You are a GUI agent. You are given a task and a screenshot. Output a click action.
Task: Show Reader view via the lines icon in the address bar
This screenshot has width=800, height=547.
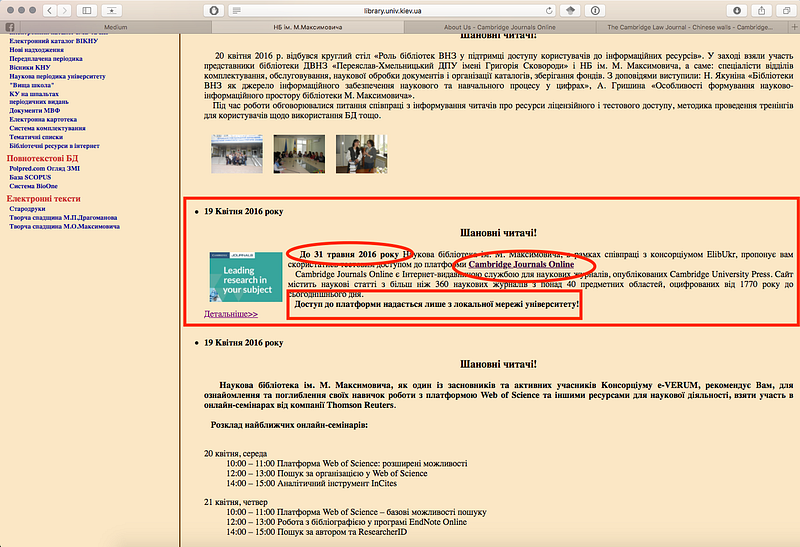point(236,11)
